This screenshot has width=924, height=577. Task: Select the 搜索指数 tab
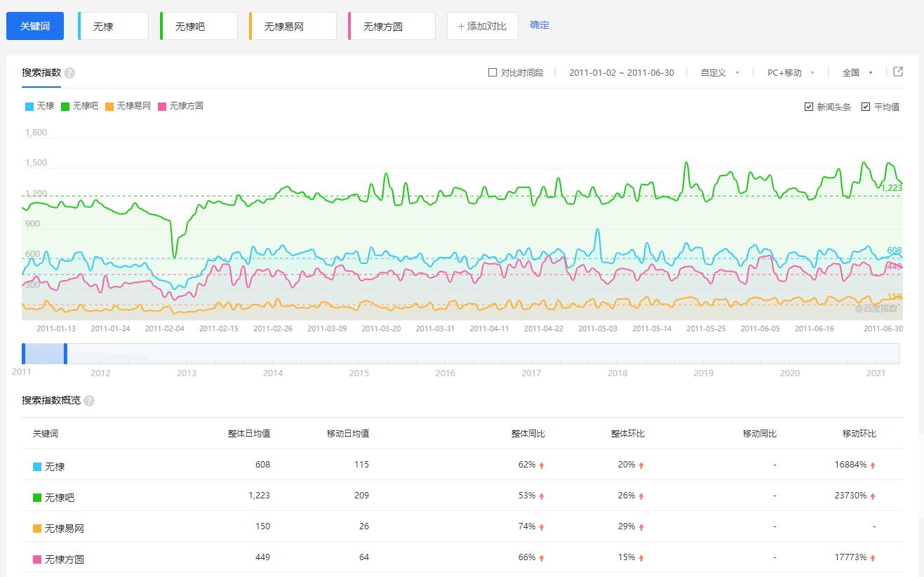coord(41,73)
